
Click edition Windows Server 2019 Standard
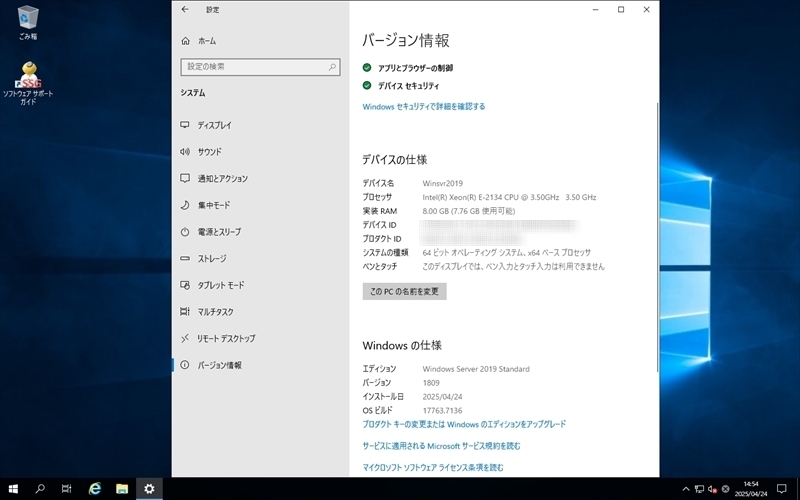click(x=476, y=369)
